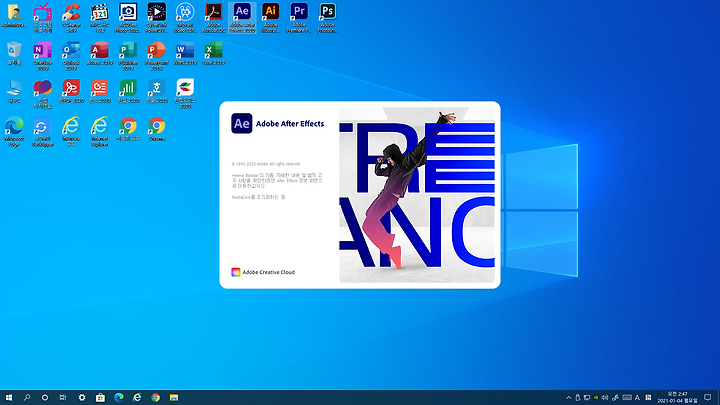Screen dimensions: 720x405
Task: Select the Adobe Photoshop desktop icon
Action: point(327,18)
